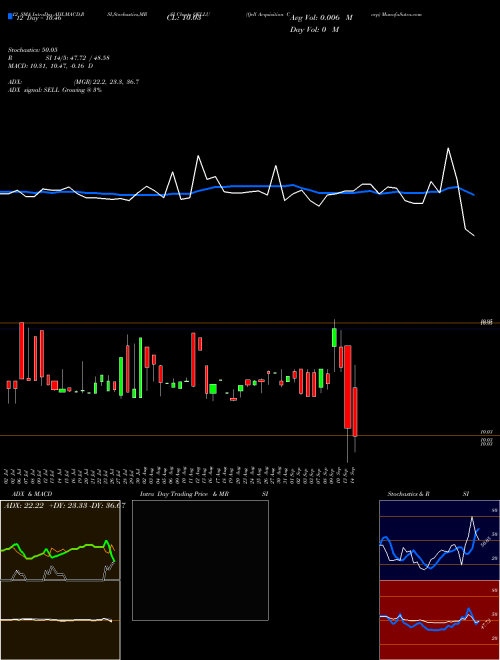Screen dimensions: 500x660
Task: Select 'ADX signal: SELL Growing @ 3%' text
Action: [x=55, y=90]
